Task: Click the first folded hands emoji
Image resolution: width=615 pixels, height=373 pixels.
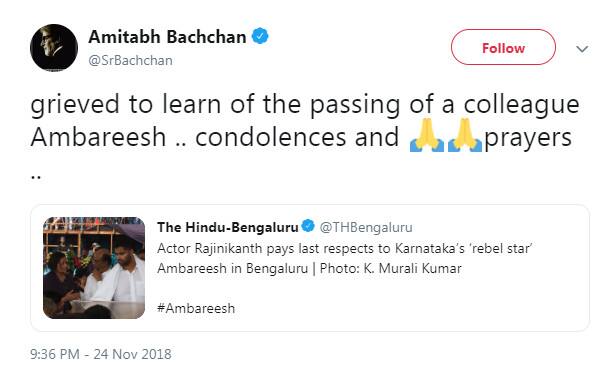Action: (x=426, y=135)
